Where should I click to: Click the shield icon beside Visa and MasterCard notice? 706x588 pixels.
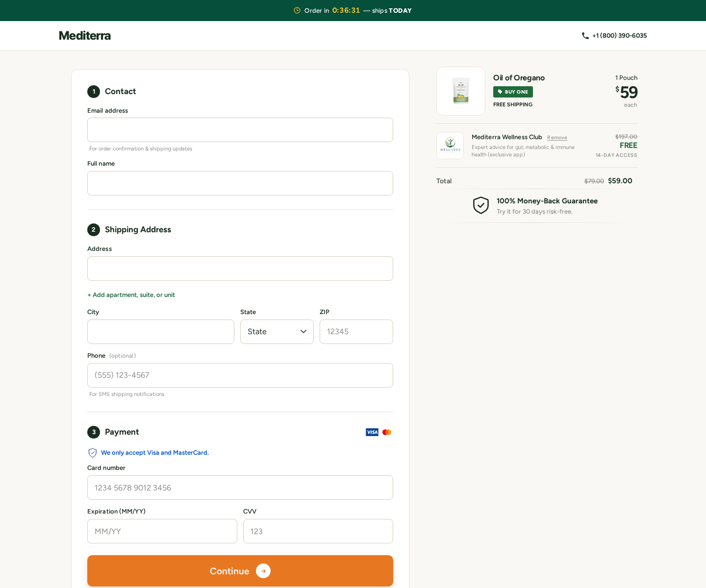(92, 453)
